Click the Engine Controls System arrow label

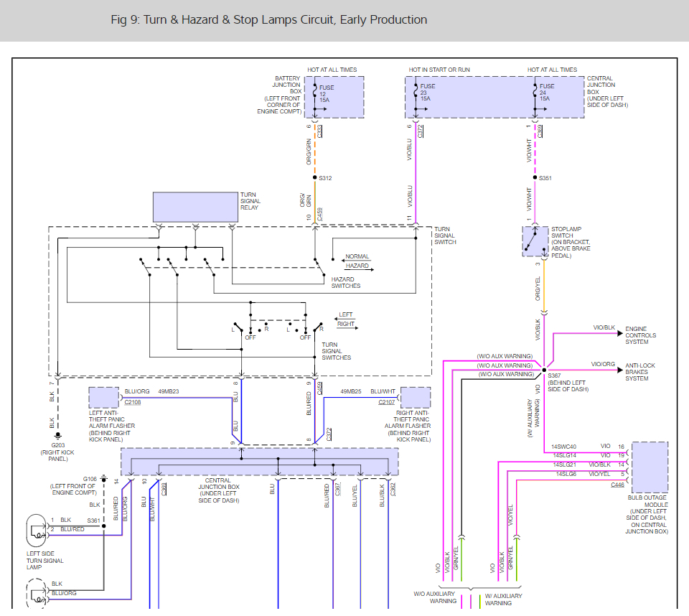pos(640,335)
